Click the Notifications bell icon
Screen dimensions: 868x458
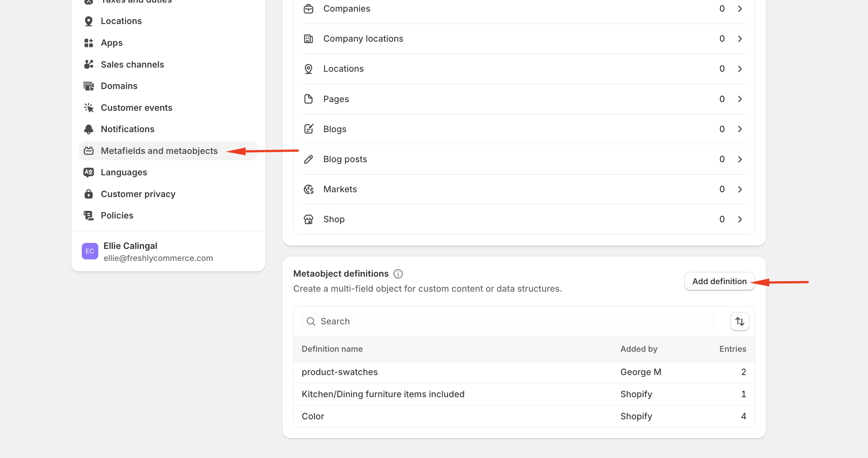click(x=89, y=129)
